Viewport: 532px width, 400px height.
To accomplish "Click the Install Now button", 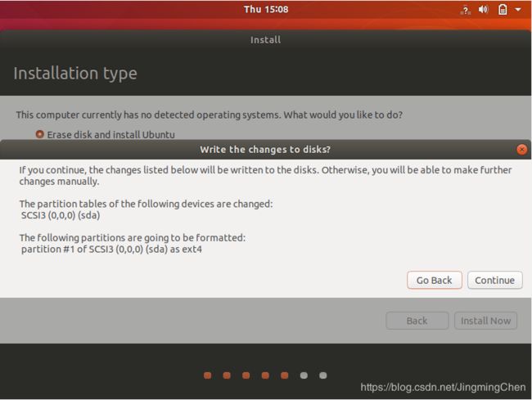I will coord(485,321).
